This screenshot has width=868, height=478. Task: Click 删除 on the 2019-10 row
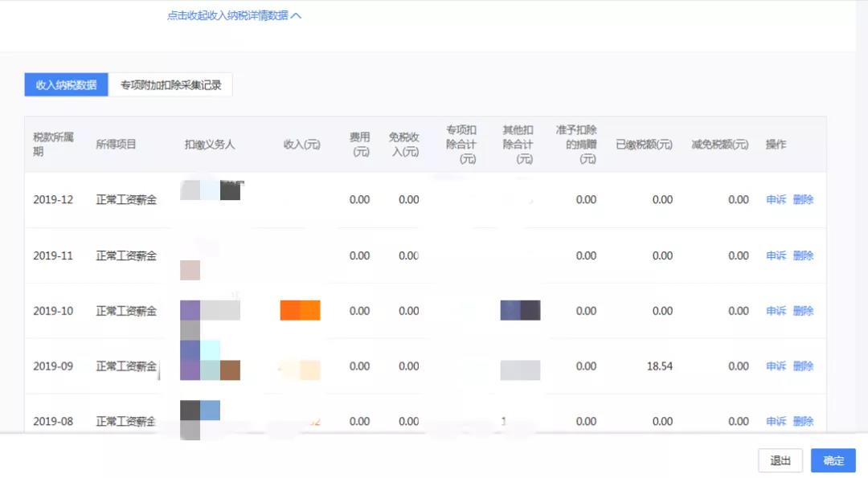point(801,310)
